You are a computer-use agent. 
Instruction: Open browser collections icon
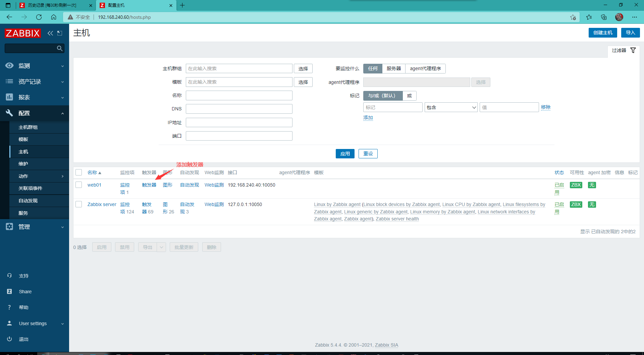coord(604,17)
